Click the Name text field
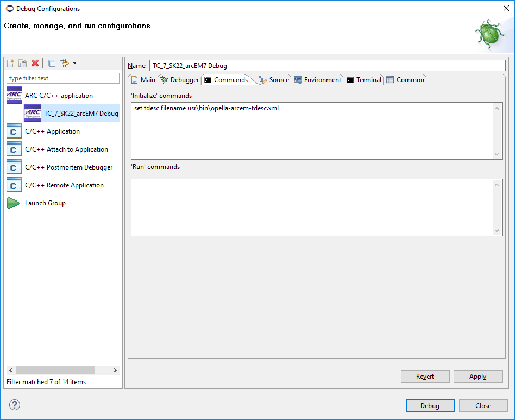Image resolution: width=515 pixels, height=420 pixels. 327,65
